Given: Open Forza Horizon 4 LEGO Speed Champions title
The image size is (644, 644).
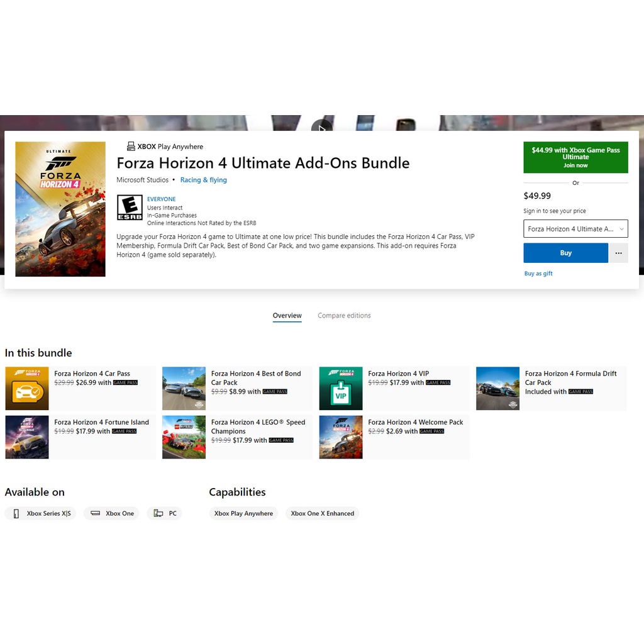Looking at the screenshot, I should 258,427.
